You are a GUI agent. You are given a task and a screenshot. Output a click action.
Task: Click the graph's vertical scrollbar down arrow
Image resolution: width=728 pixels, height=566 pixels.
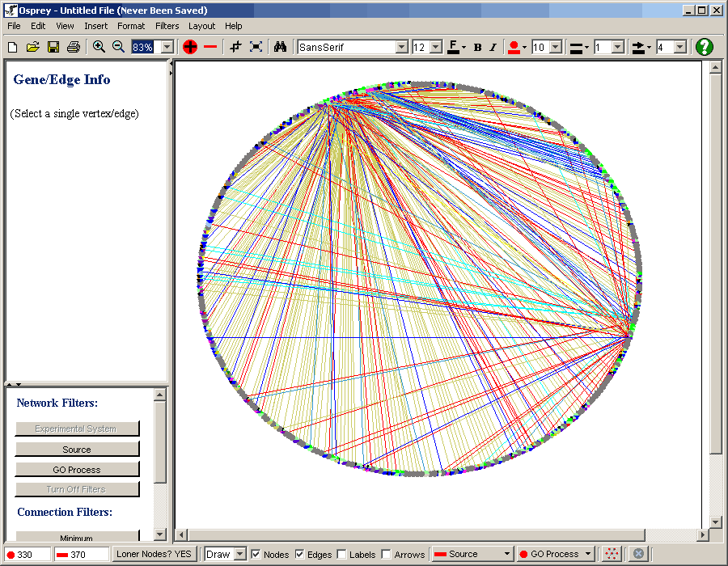click(x=715, y=522)
